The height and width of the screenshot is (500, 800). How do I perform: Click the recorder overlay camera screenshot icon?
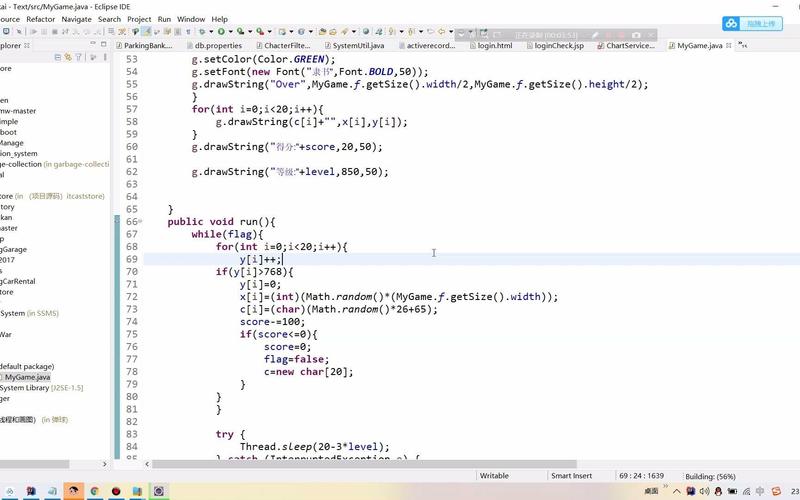pyautogui.click(x=636, y=35)
